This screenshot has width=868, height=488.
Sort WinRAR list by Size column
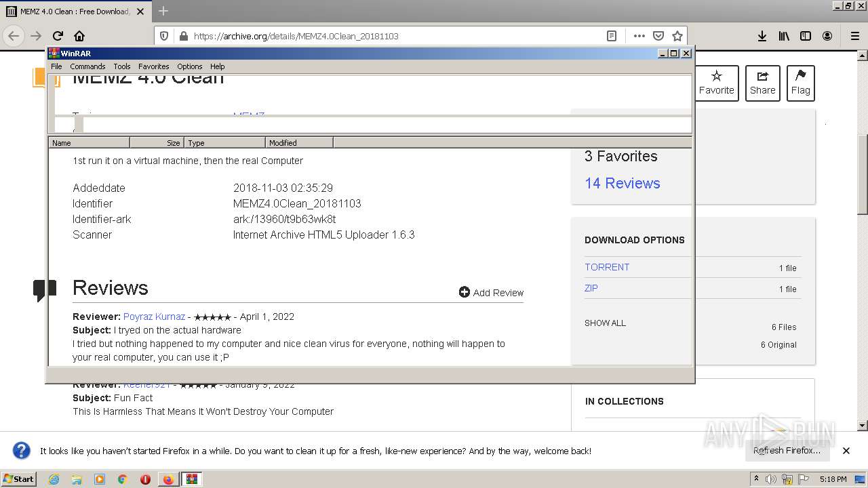point(157,142)
